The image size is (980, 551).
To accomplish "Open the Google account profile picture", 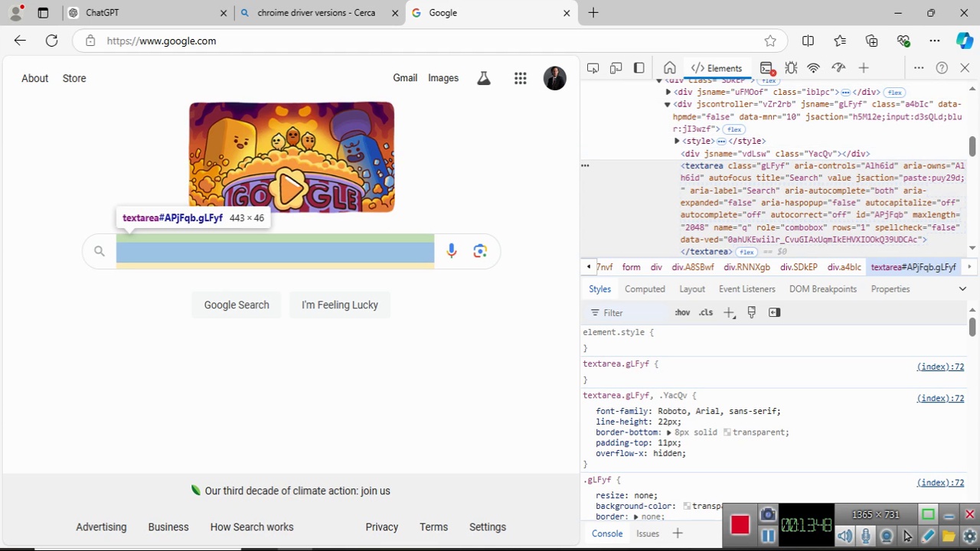I will pyautogui.click(x=555, y=78).
